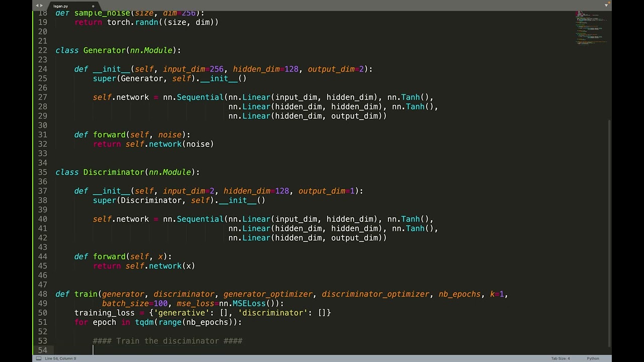Click Line 54, Column 9 in the status bar
The image size is (644, 362).
coord(60,358)
